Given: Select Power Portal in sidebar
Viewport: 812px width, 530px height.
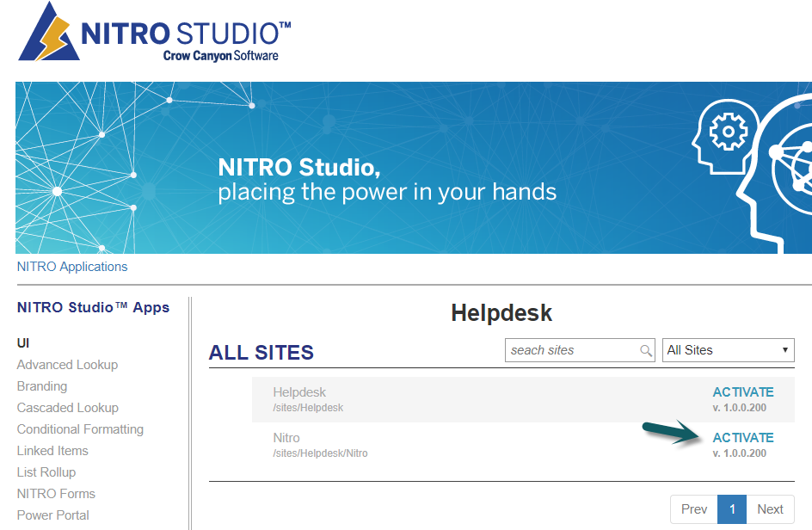Looking at the screenshot, I should pyautogui.click(x=53, y=515).
